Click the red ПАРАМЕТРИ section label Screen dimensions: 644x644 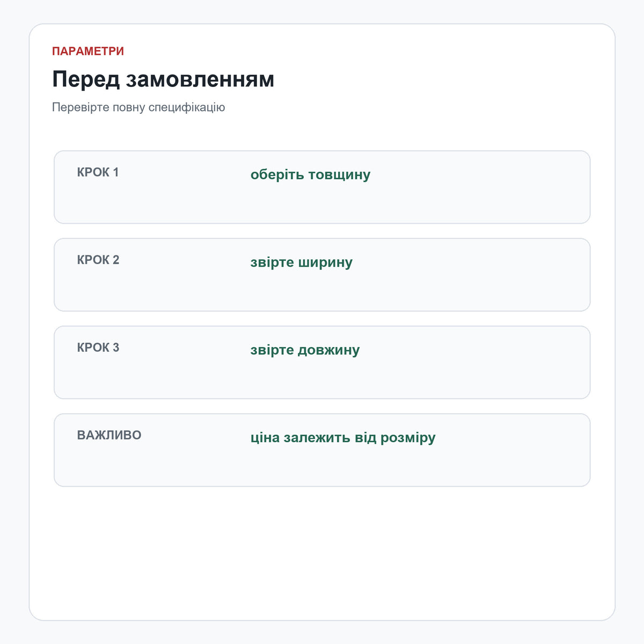[88, 51]
